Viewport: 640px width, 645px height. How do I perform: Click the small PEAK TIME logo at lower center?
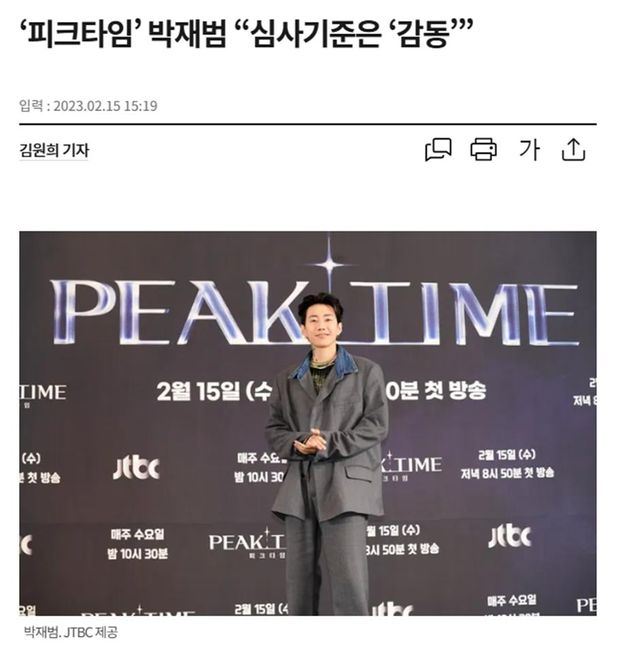tap(247, 543)
